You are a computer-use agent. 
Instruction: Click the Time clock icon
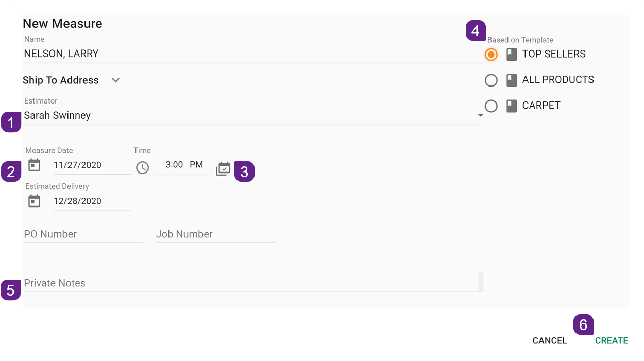pos(142,167)
